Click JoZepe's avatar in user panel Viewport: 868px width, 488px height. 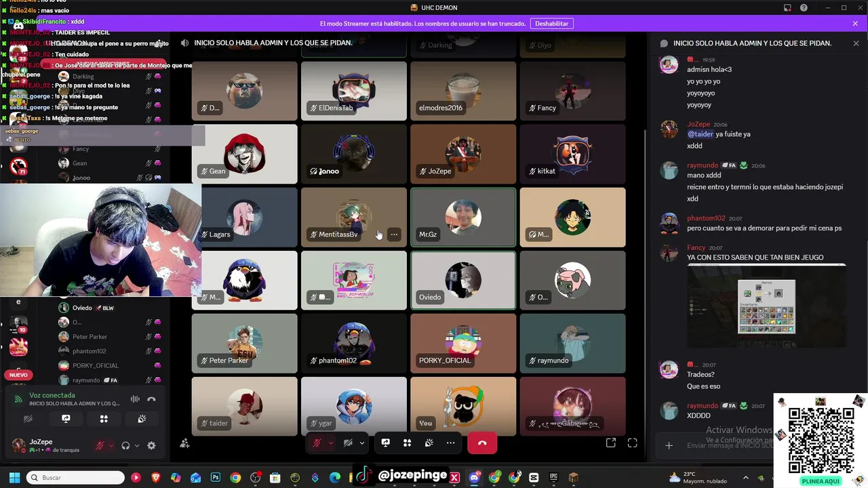pos(18,445)
